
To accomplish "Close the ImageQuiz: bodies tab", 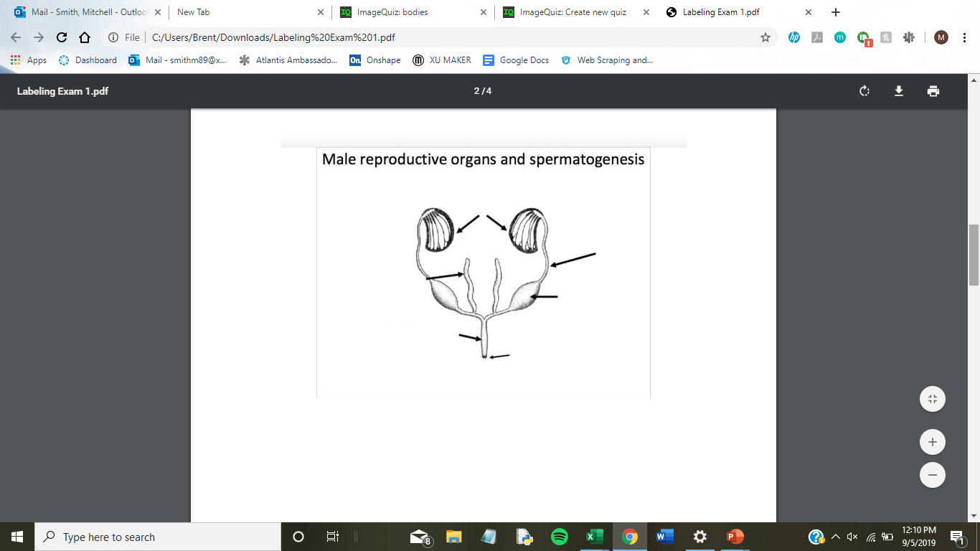I will [483, 12].
